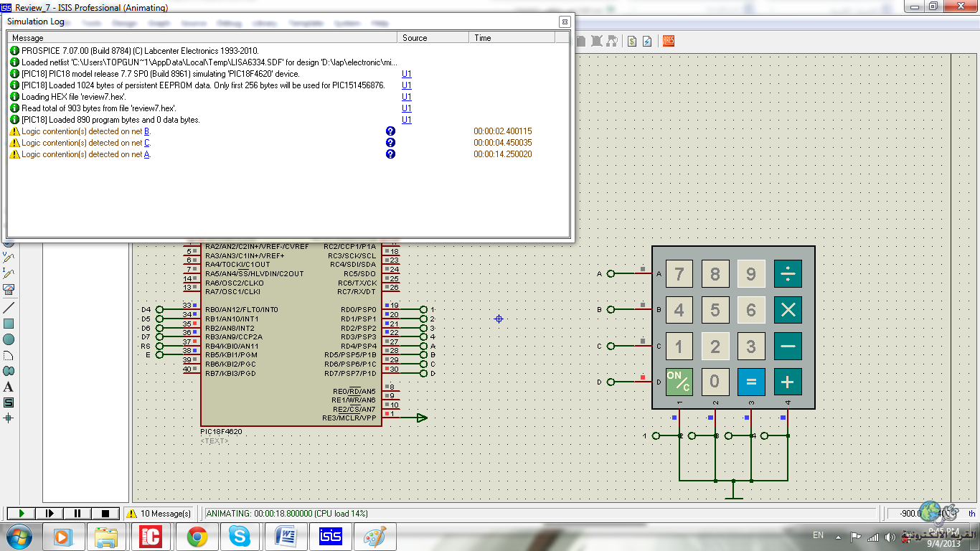Open Paint from taskbar
Screen dimensions: 980x551
[375, 537]
